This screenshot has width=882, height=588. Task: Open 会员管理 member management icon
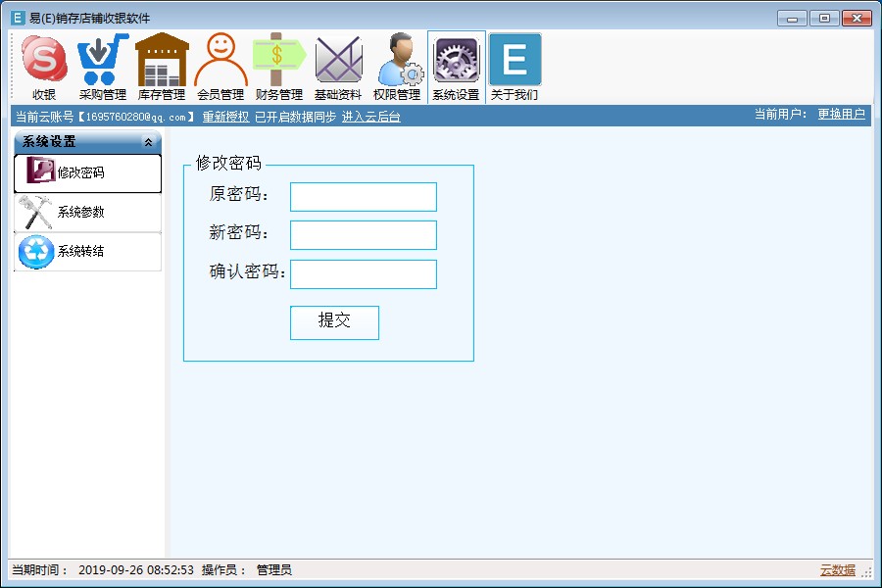click(x=220, y=67)
